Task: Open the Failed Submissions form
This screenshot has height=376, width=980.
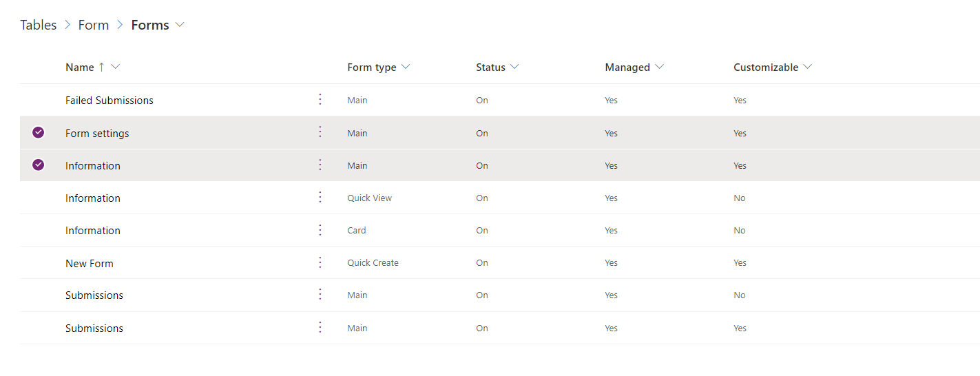Action: [x=110, y=101]
